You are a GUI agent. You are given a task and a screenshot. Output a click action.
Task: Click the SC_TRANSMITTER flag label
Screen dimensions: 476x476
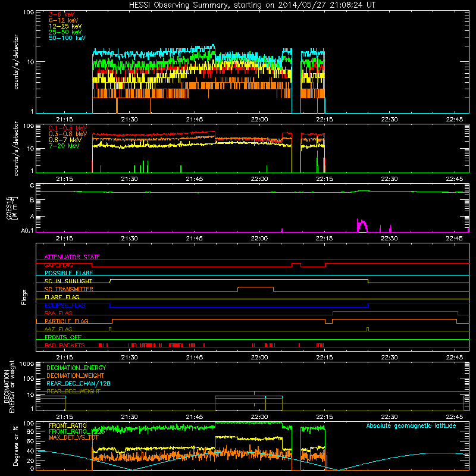68,289
